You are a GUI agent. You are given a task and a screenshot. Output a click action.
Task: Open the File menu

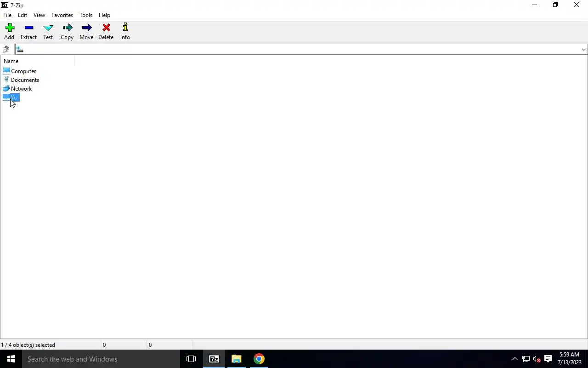7,15
